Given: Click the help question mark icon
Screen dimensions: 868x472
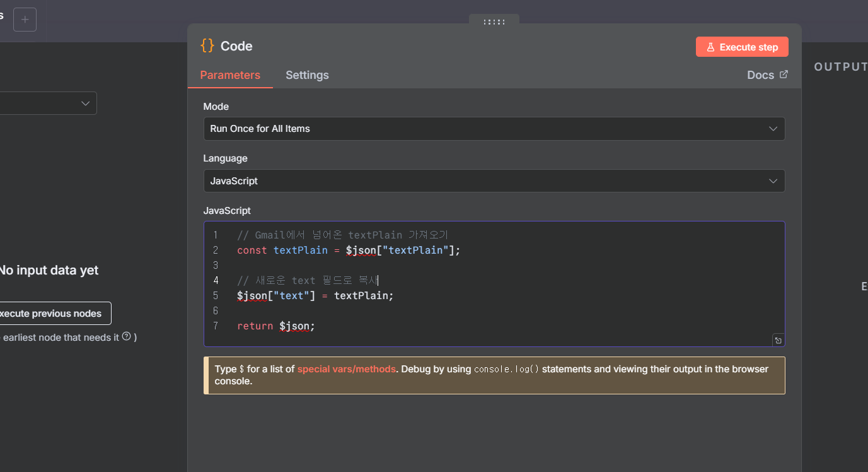Looking at the screenshot, I should pyautogui.click(x=127, y=337).
